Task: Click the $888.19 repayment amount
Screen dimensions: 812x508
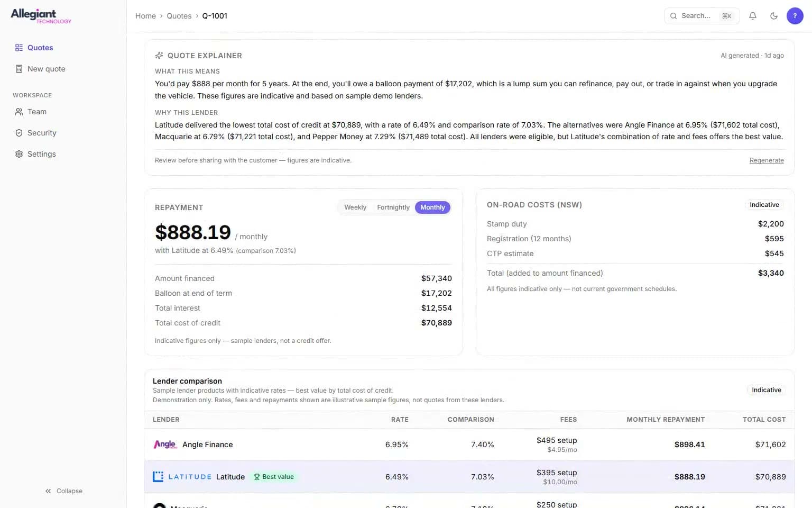Action: coord(193,232)
